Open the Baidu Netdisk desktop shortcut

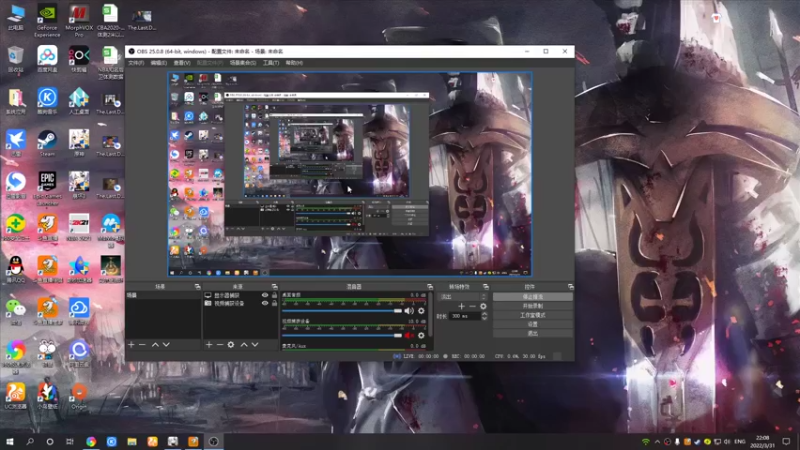coord(47,59)
